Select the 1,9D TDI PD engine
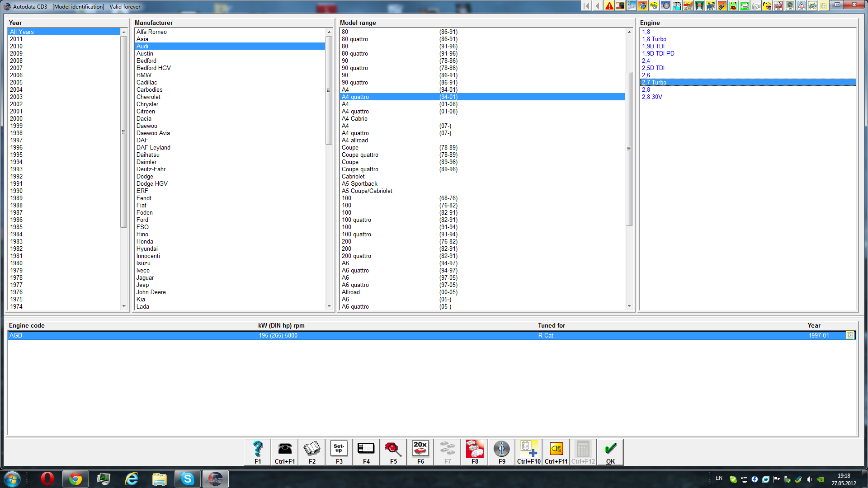 tap(658, 54)
